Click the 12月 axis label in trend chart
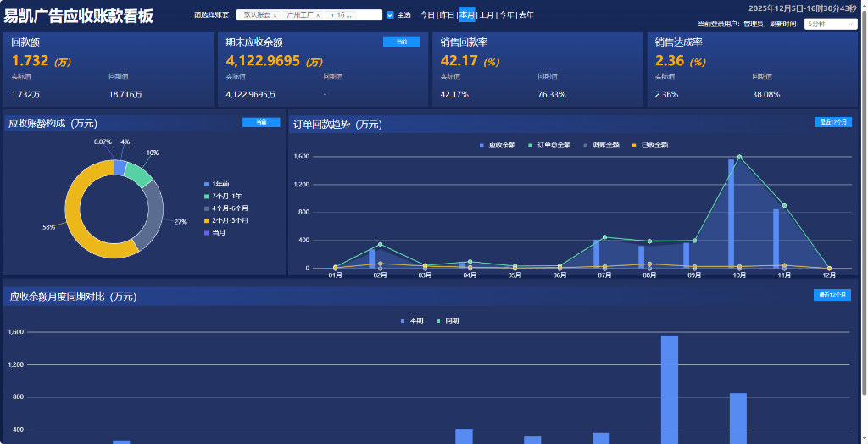The width and height of the screenshot is (868, 444). [x=829, y=275]
